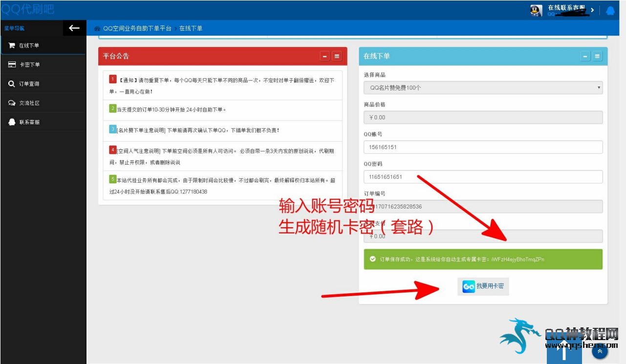Click the QQ代刷吧 site logo
626x364 pixels.
coord(28,9)
